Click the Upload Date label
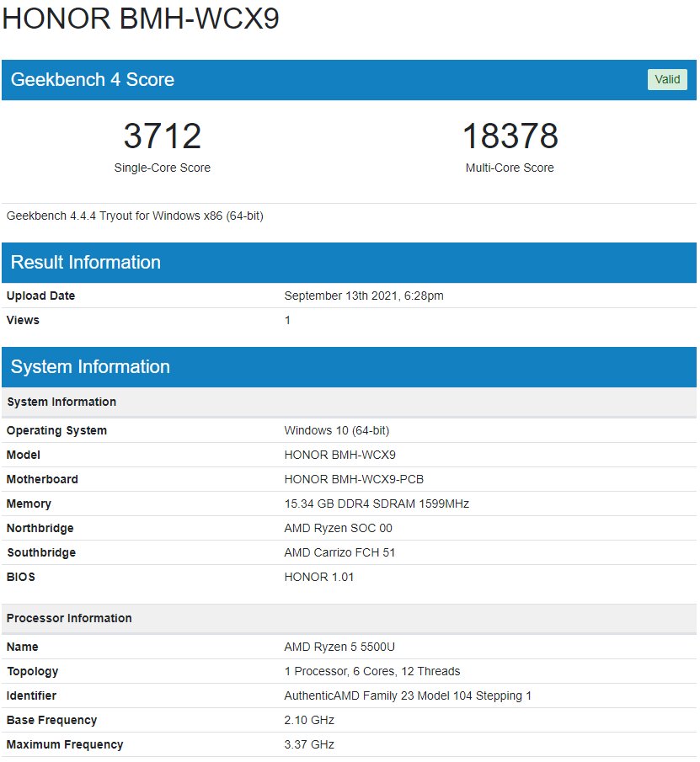Screen dimensions: 700x762 point(40,296)
